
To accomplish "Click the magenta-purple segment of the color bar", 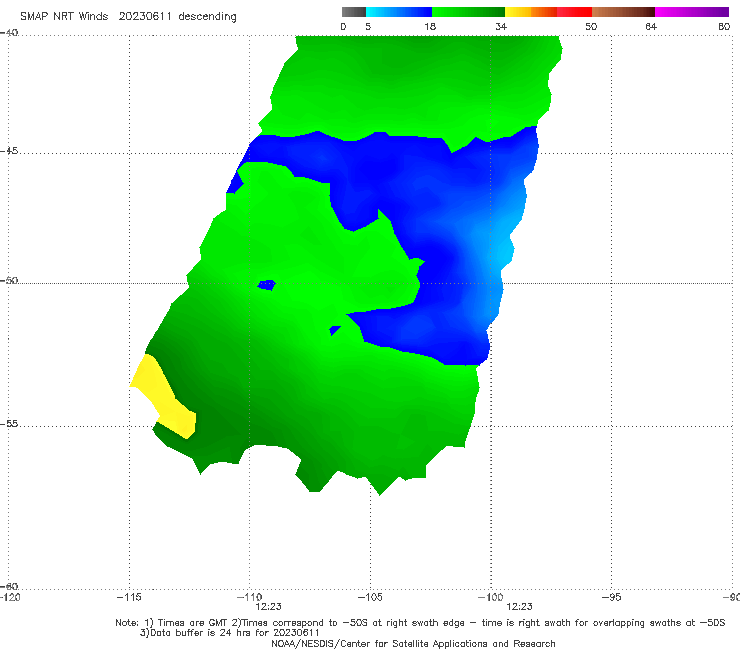I will [x=692, y=12].
